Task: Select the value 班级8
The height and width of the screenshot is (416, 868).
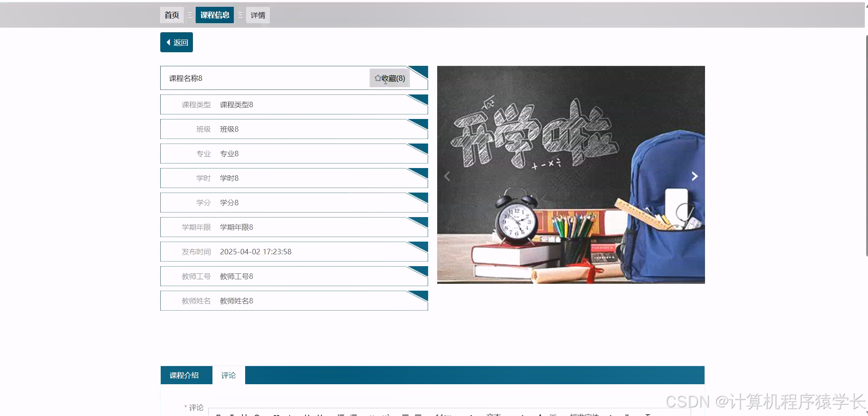Action: click(x=229, y=129)
